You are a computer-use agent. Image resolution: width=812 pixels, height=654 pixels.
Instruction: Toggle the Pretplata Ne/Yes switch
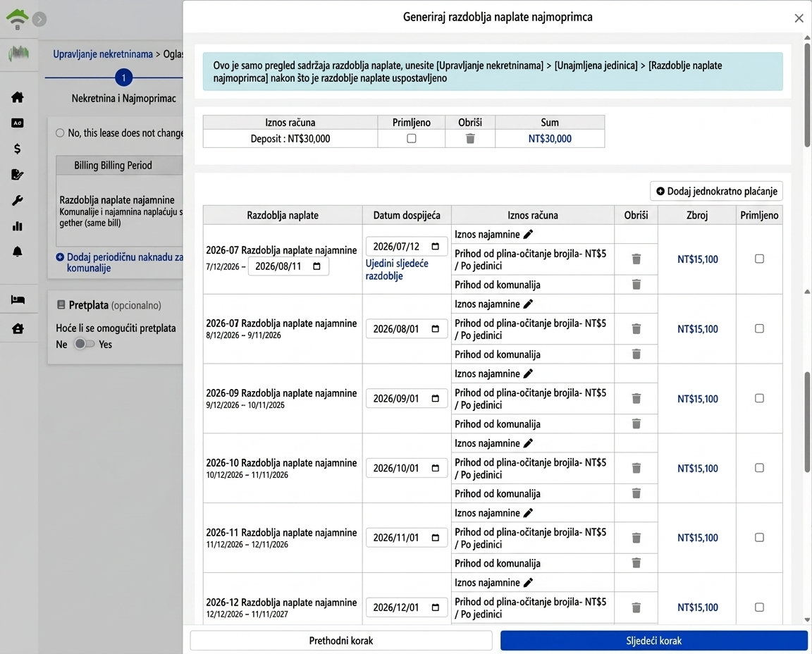(x=83, y=344)
